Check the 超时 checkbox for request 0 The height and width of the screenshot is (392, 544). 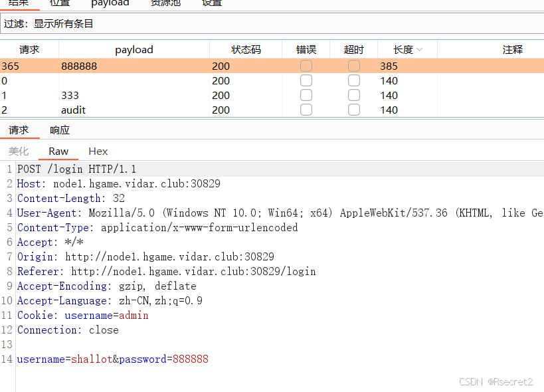pyautogui.click(x=353, y=80)
